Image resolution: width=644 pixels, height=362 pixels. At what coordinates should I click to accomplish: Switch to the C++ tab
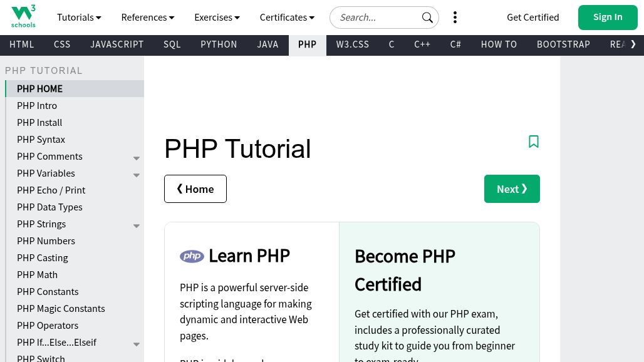422,44
